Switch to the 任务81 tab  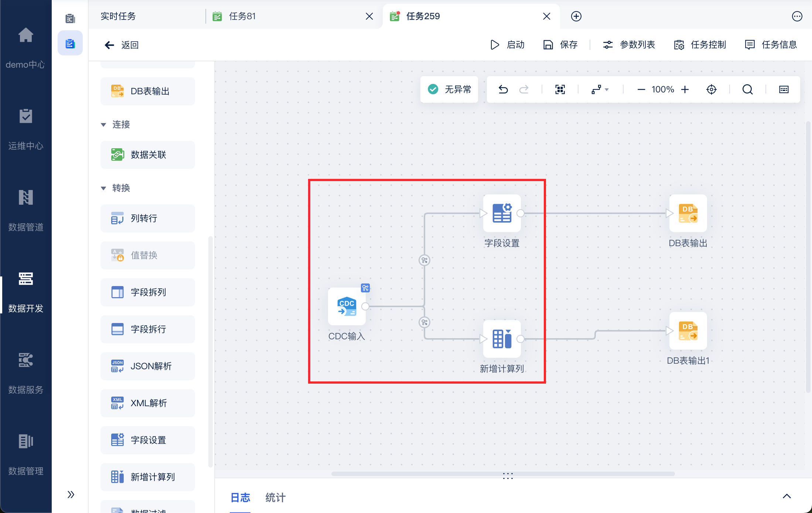(x=242, y=16)
